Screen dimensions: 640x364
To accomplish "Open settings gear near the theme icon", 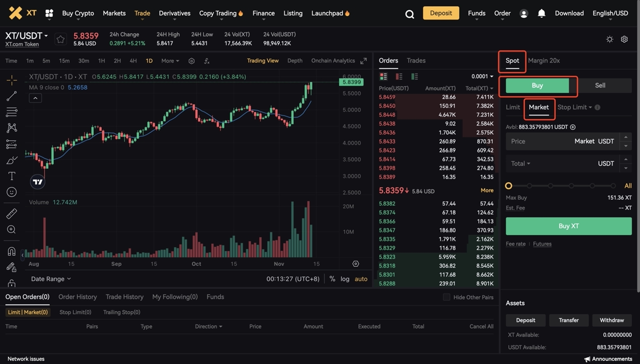I will click(x=624, y=39).
